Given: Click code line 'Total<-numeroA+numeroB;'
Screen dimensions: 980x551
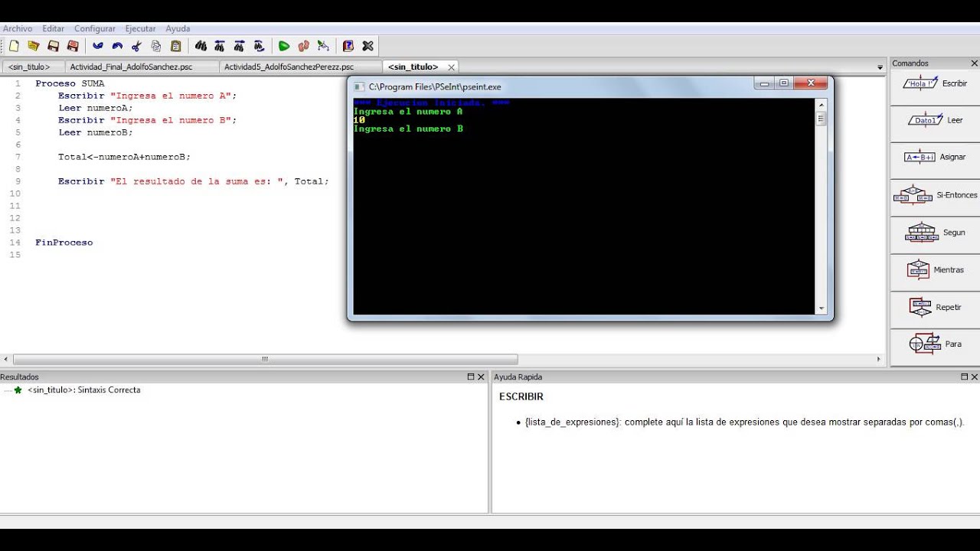Looking at the screenshot, I should [124, 157].
